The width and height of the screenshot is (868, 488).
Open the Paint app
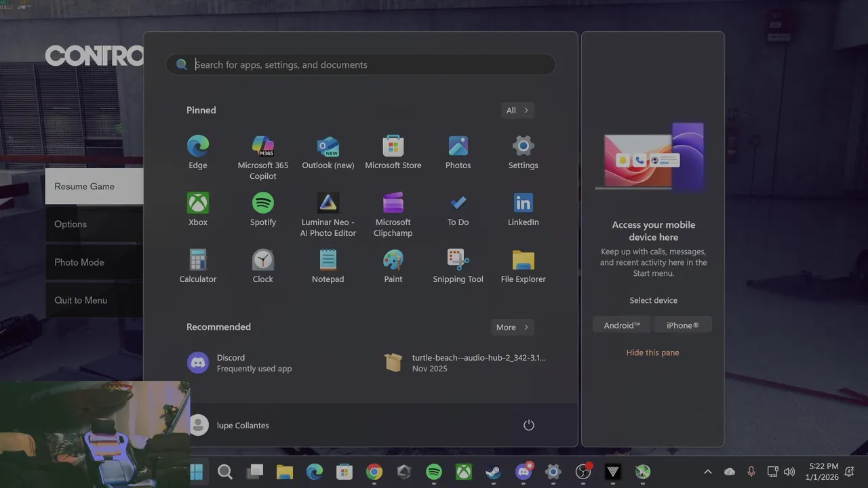[x=393, y=266]
